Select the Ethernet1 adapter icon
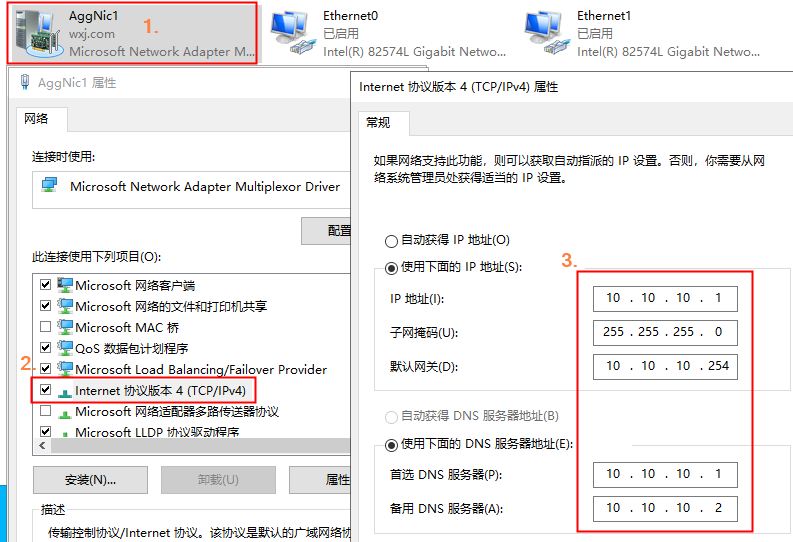793x542 pixels. tap(547, 33)
